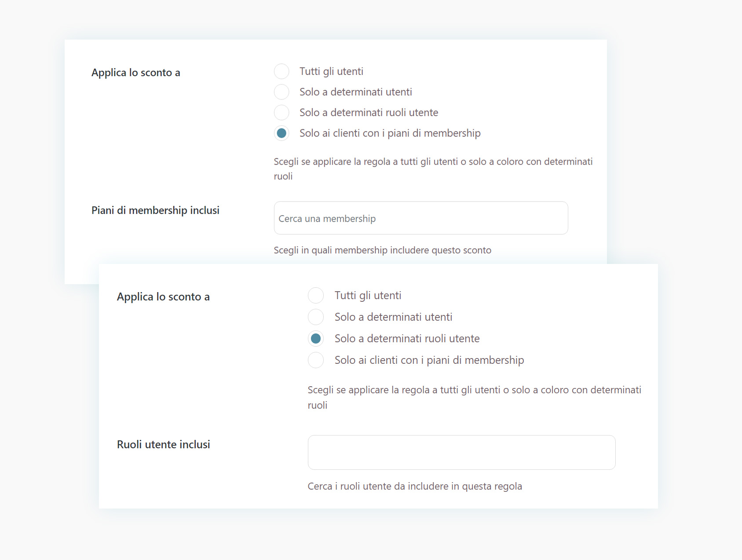Choose "Solo a determinati utenti" radio in lower panel
This screenshot has height=560, width=742.
pos(316,317)
